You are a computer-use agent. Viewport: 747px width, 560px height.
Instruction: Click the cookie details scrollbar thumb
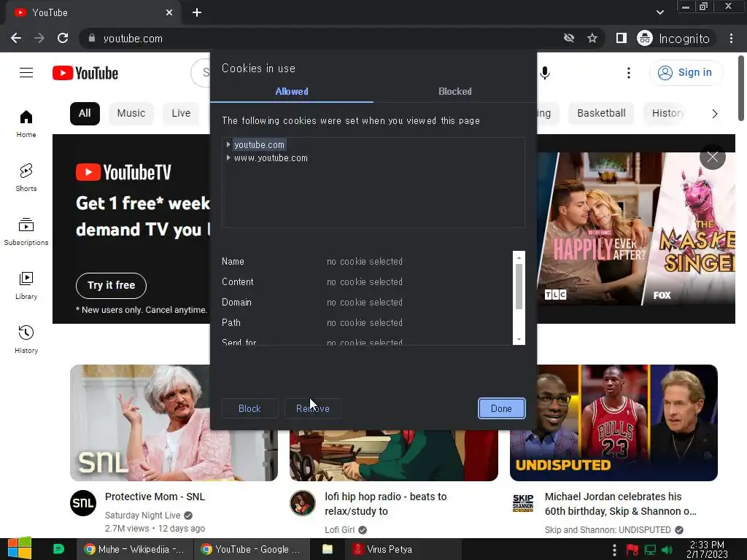click(x=519, y=286)
